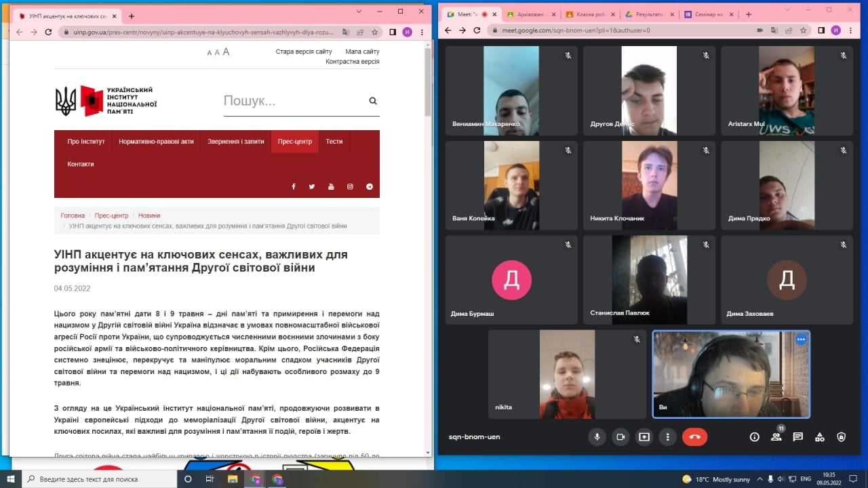Open the Chrome menu in the UINP window
868x488 pixels.
coord(422,32)
